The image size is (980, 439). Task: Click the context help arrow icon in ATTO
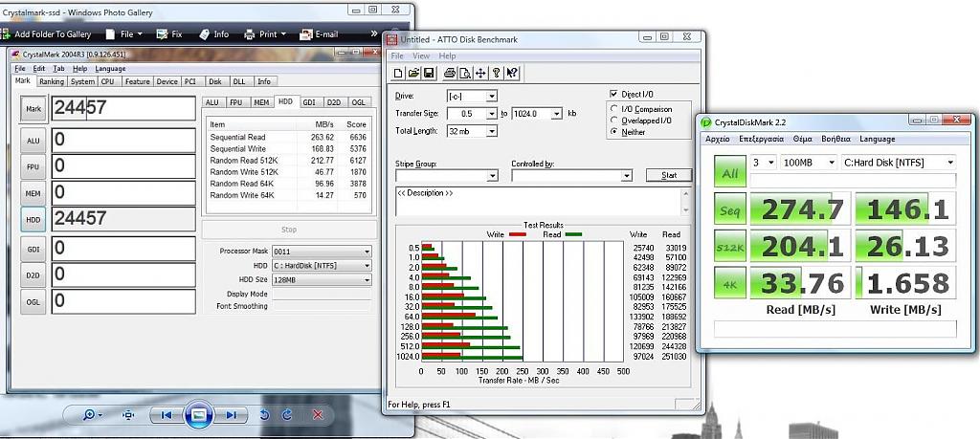[512, 74]
